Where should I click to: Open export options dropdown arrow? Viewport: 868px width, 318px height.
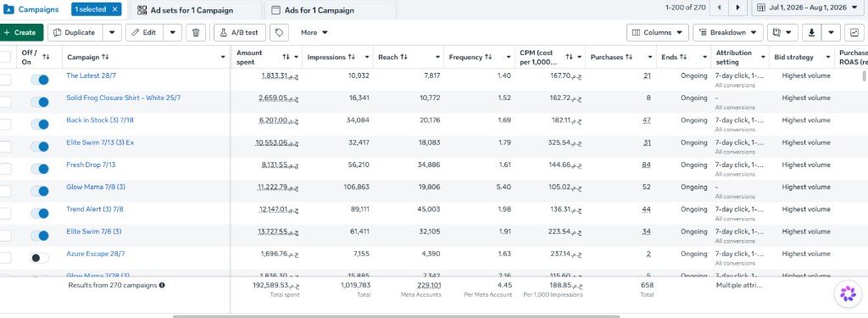tap(831, 33)
